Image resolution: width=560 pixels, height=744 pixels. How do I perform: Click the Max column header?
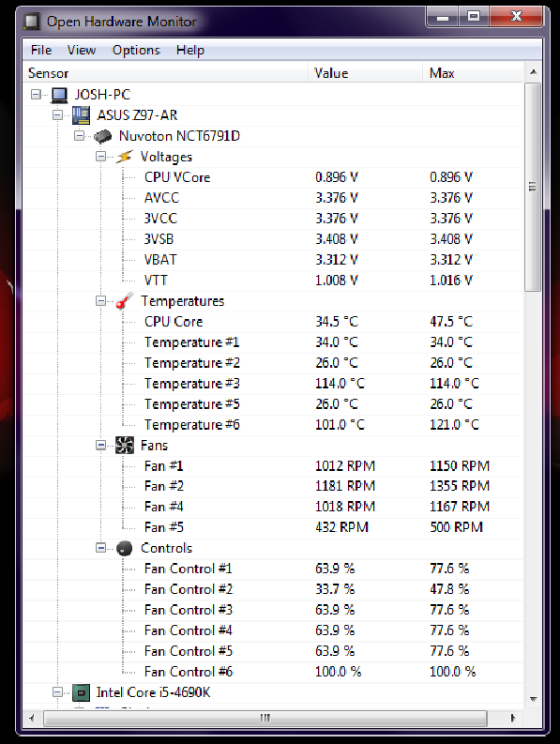(x=473, y=73)
